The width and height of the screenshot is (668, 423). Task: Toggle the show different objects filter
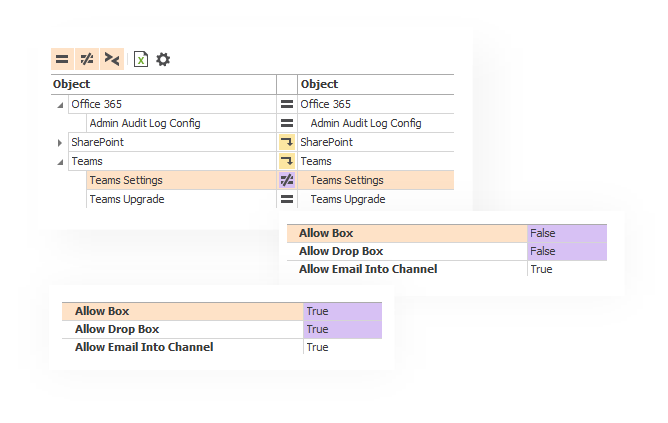[x=87, y=60]
